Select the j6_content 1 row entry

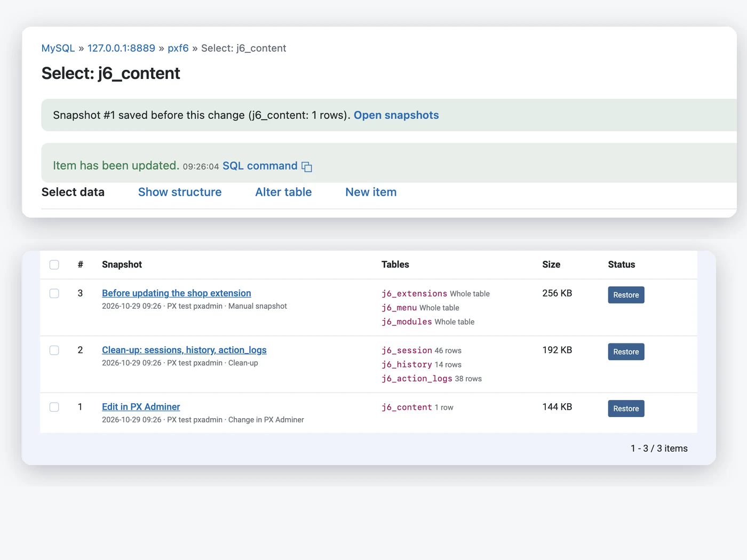[417, 407]
